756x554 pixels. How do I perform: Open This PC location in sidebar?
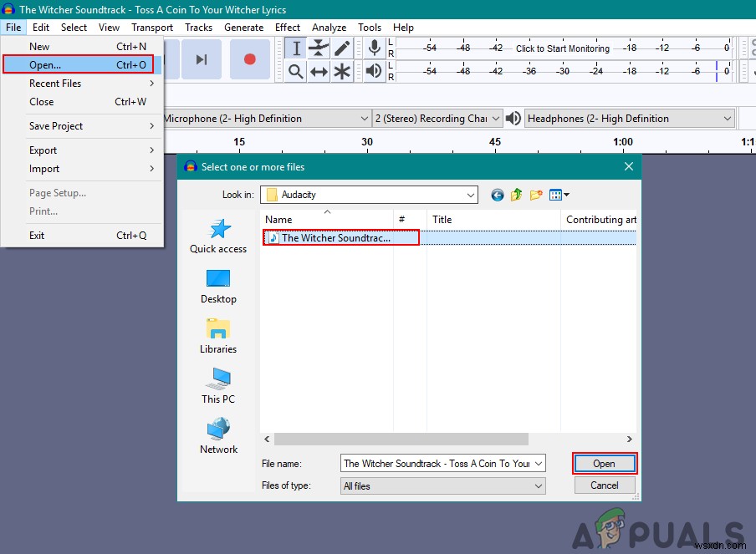[x=218, y=386]
